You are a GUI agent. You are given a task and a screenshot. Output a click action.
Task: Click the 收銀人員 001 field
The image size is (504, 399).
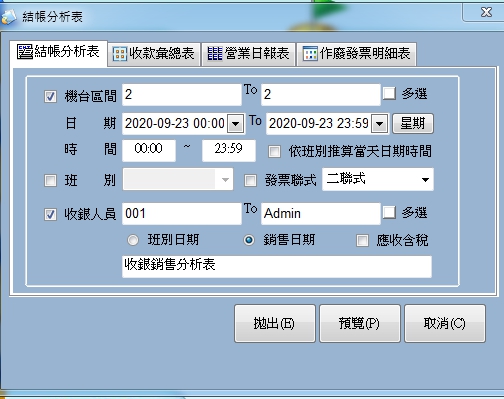pyautogui.click(x=182, y=214)
